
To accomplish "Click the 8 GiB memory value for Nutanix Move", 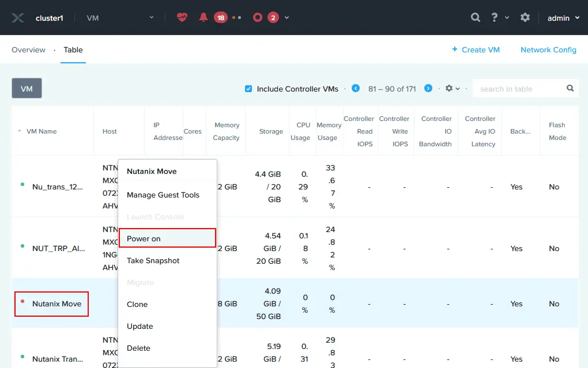I will point(227,303).
